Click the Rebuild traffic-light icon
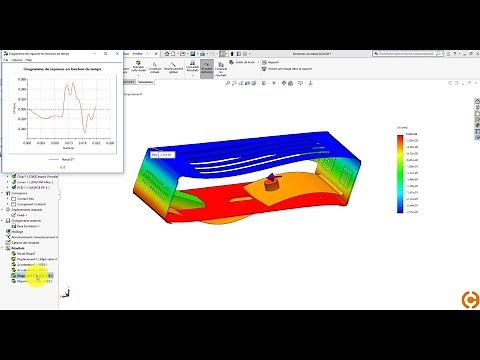This screenshot has width=480, height=360. click(232, 54)
